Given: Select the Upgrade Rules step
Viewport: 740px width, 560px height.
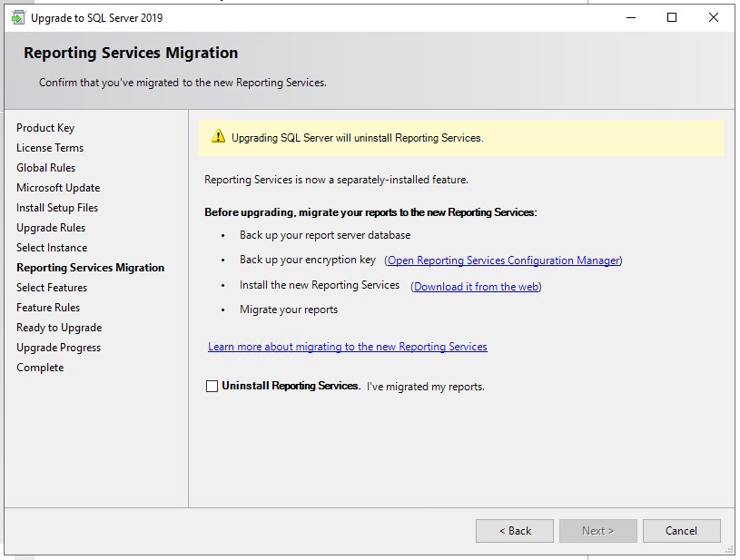Looking at the screenshot, I should pyautogui.click(x=51, y=228).
